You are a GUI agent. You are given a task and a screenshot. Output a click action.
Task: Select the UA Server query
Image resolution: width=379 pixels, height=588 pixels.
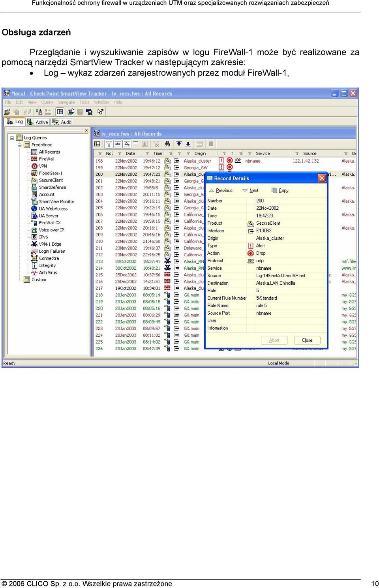(x=49, y=216)
